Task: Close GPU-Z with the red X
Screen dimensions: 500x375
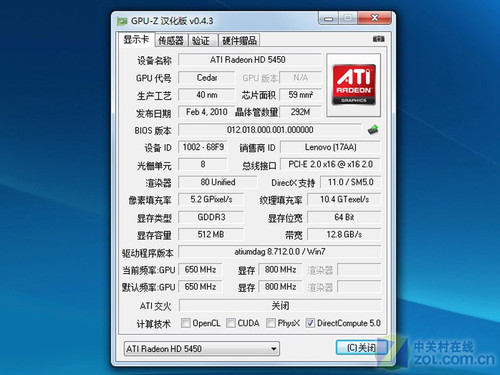Action: coord(374,18)
